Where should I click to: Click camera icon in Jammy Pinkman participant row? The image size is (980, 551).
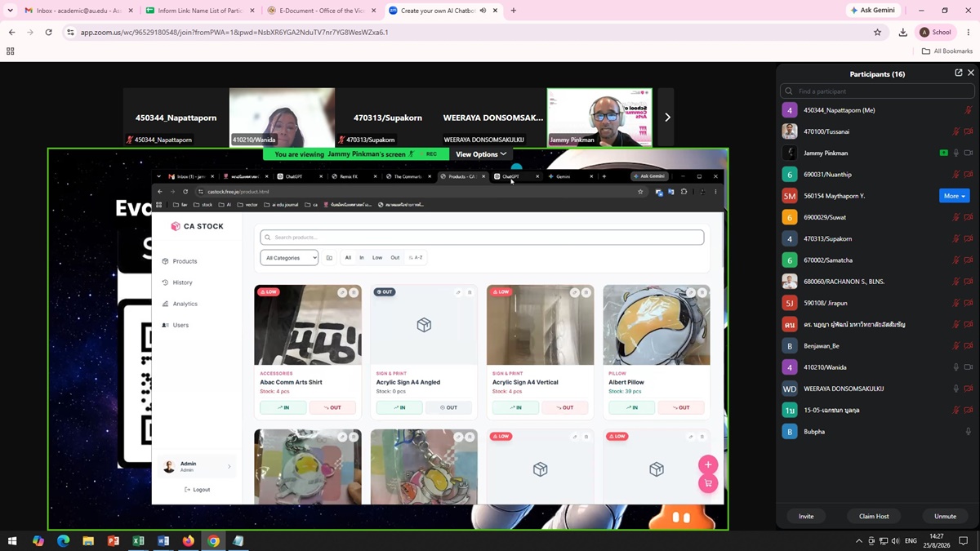969,153
